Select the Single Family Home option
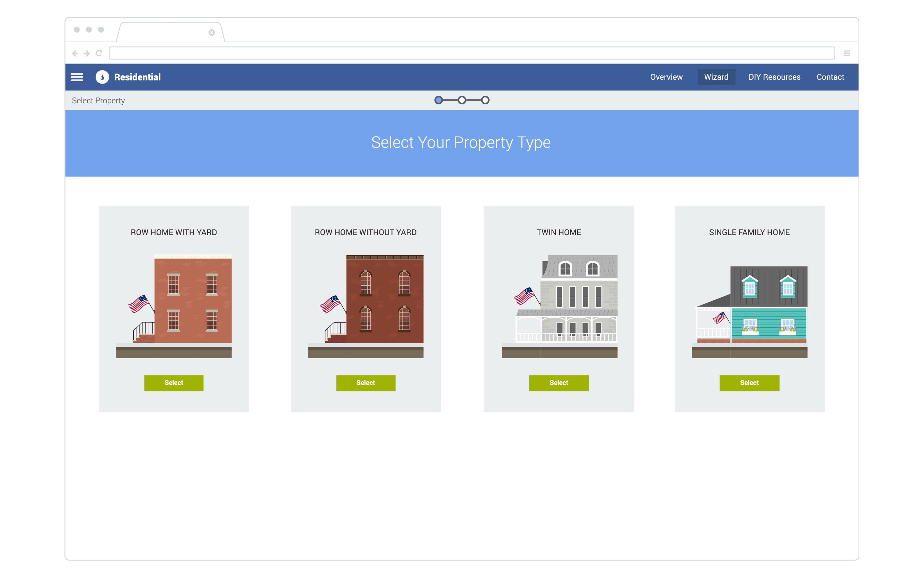 [749, 383]
